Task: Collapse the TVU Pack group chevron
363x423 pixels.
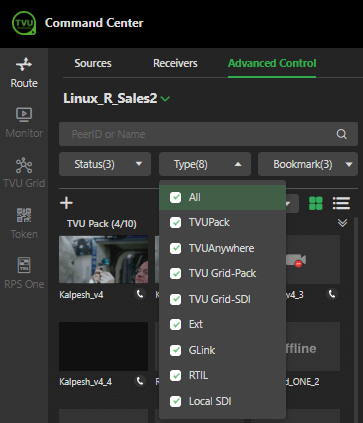Action: [x=342, y=223]
